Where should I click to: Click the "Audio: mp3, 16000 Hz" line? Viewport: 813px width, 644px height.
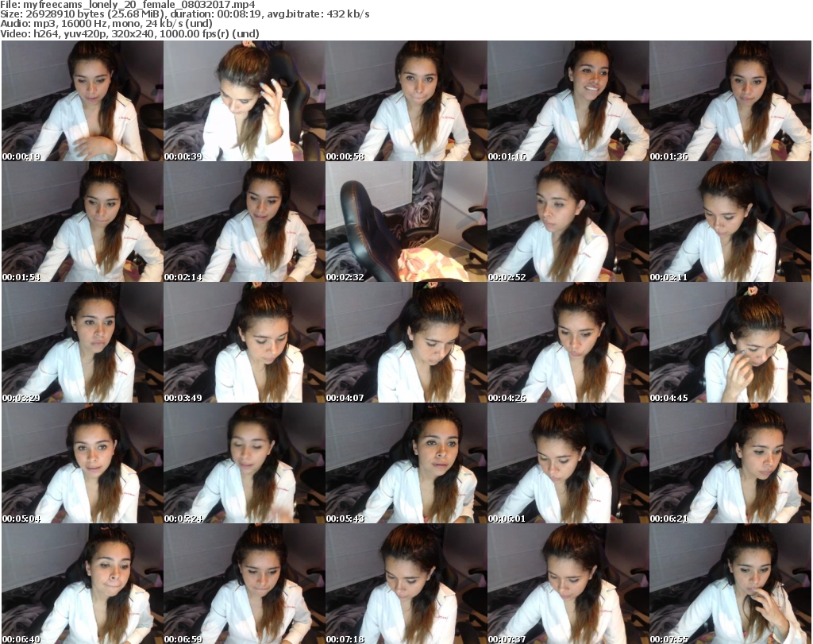coord(106,24)
